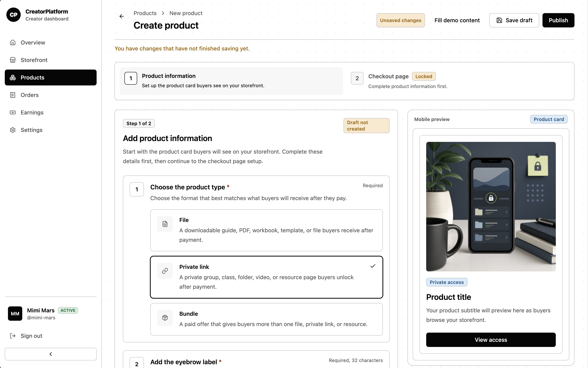The image size is (588, 368).
Task: Click the Draft not created badge
Action: point(366,126)
